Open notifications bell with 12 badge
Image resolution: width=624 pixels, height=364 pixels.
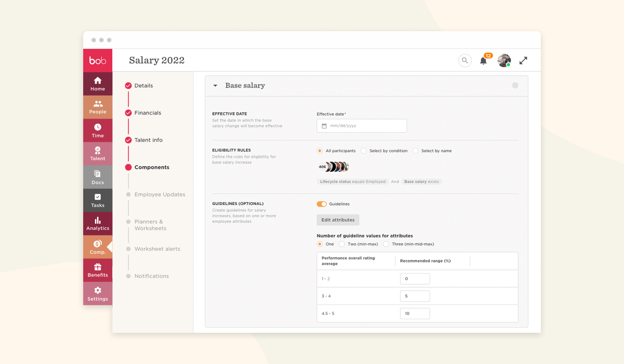click(x=484, y=61)
